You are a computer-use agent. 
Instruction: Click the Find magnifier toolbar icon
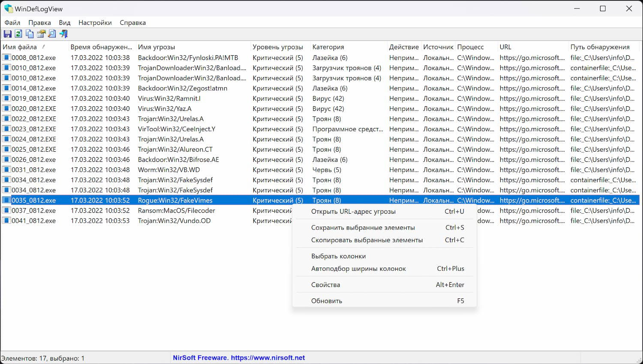(x=52, y=34)
